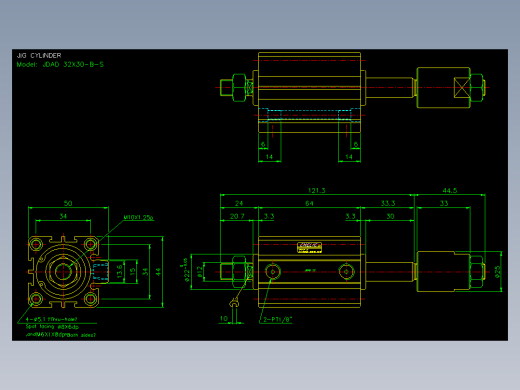Screen dimensions: 520x390
Task: Select the 44 height dimension
Action: [x=158, y=272]
